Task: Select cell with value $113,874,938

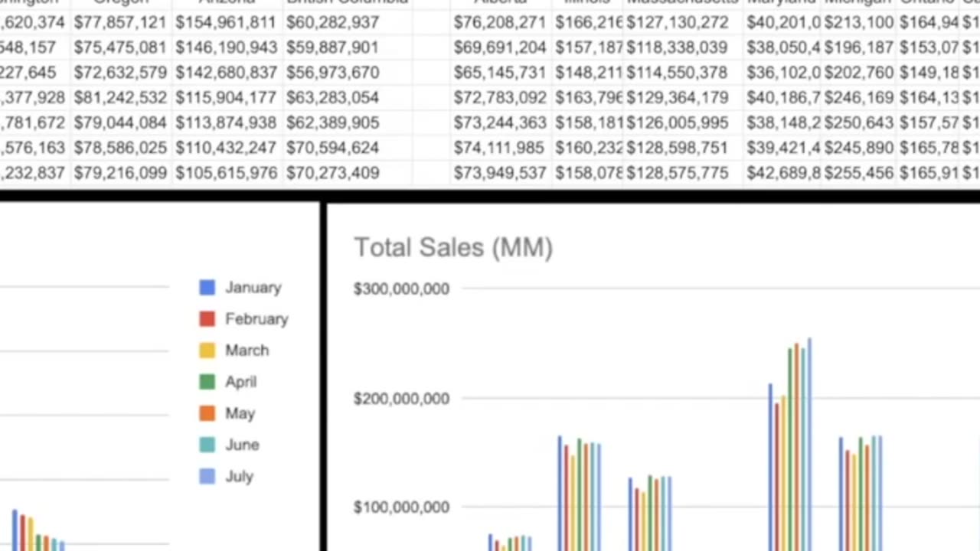Action: [x=226, y=122]
